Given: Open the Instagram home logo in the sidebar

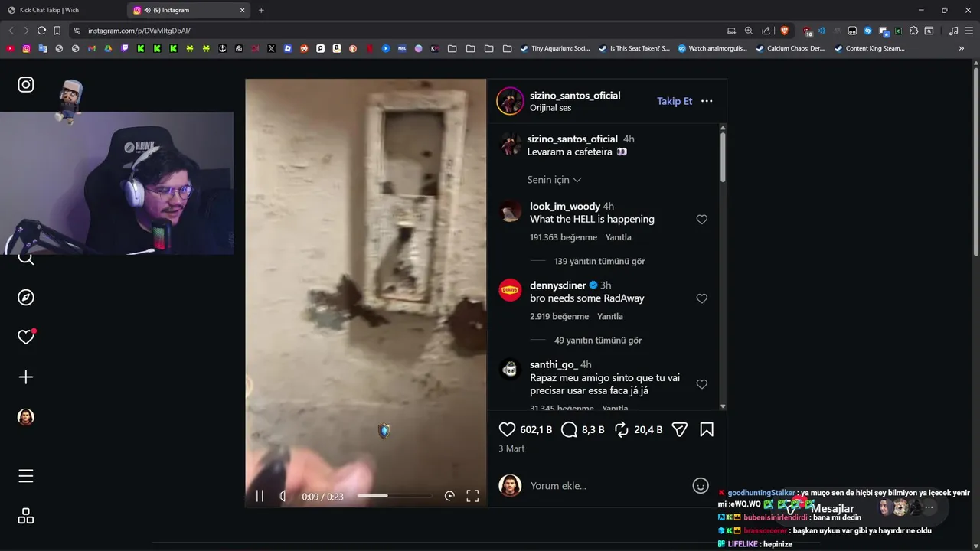Looking at the screenshot, I should (26, 85).
